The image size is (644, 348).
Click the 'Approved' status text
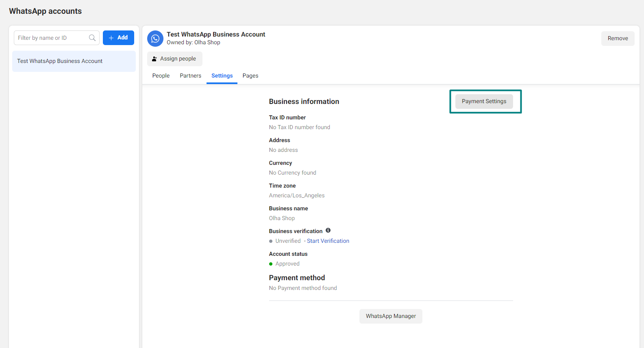(x=287, y=264)
